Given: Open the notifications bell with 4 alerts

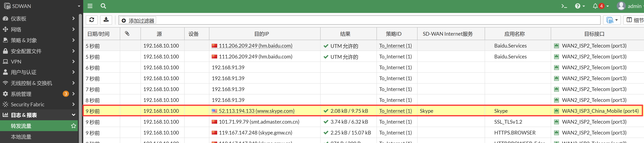Looking at the screenshot, I should 600,6.
